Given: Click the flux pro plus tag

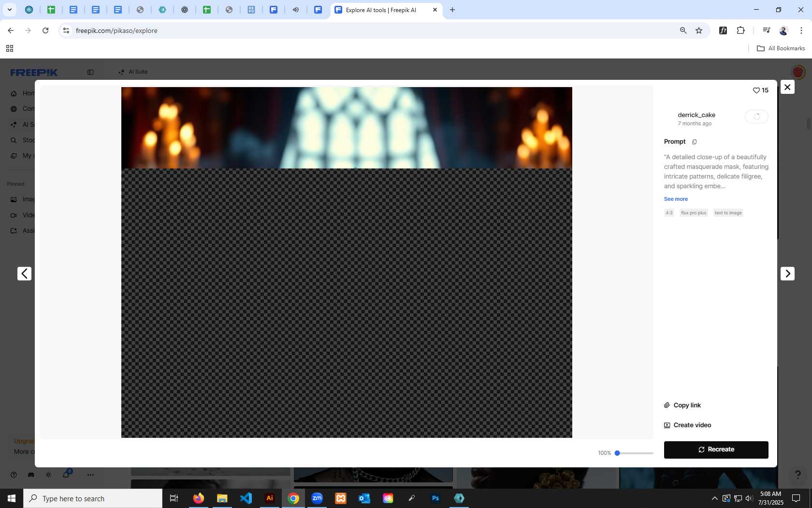Looking at the screenshot, I should [x=694, y=213].
